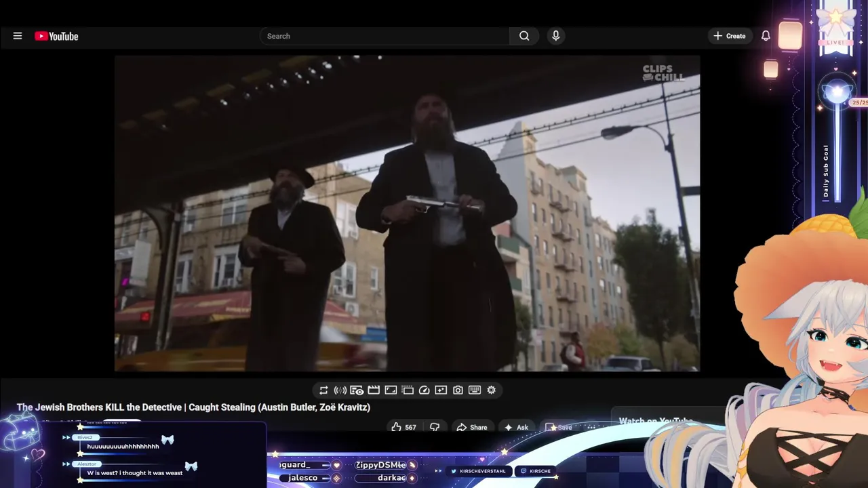Click the Watch on YouTube link
The width and height of the screenshot is (868, 488).
tap(656, 421)
